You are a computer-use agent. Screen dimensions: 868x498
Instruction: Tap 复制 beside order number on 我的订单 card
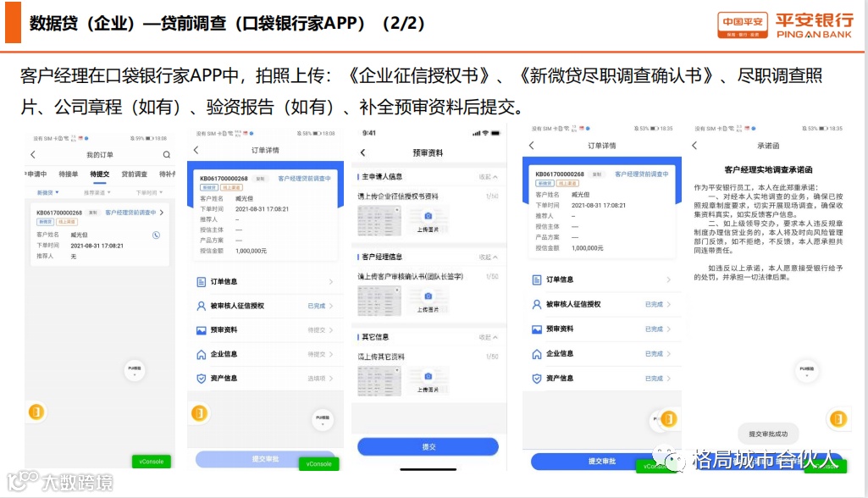[x=93, y=213]
